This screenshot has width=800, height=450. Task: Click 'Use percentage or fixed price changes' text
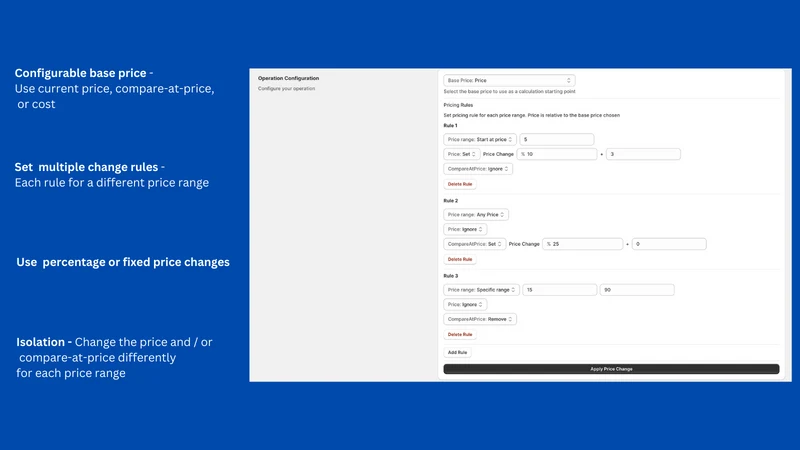tap(123, 262)
